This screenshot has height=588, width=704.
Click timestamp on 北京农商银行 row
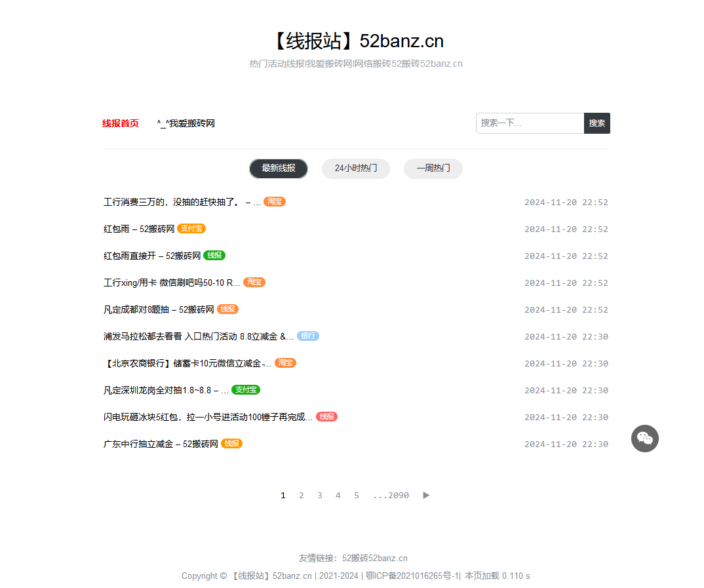click(566, 364)
